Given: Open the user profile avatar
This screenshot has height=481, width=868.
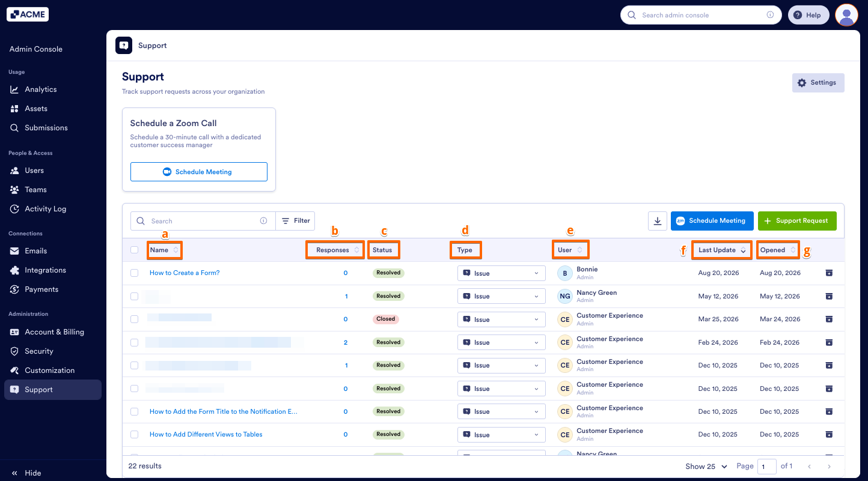Looking at the screenshot, I should (846, 15).
